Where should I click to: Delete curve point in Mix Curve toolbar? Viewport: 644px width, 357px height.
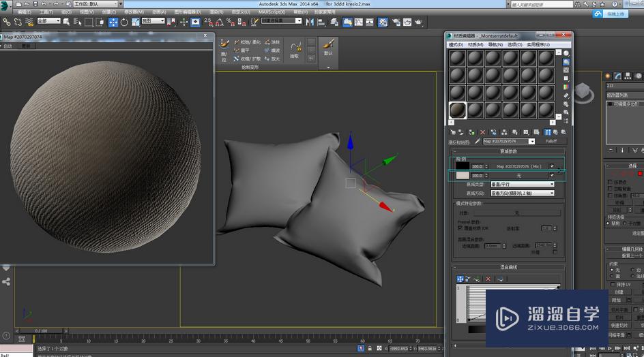click(x=488, y=279)
